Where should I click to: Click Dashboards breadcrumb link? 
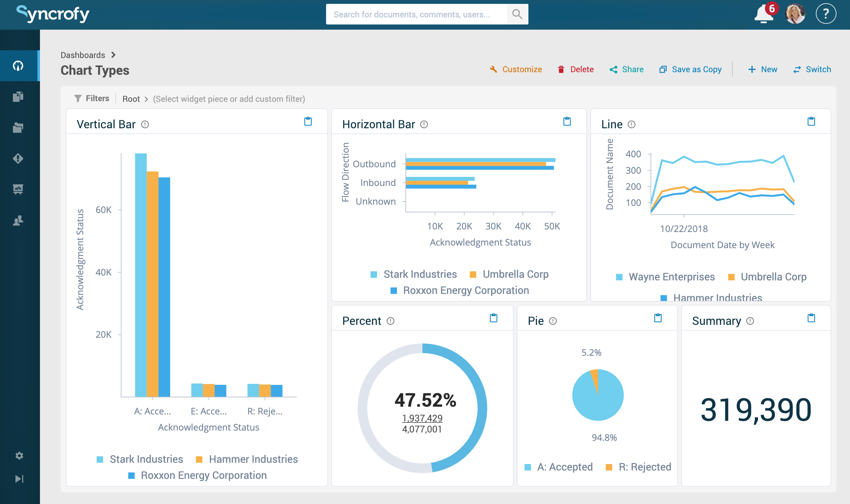(82, 55)
